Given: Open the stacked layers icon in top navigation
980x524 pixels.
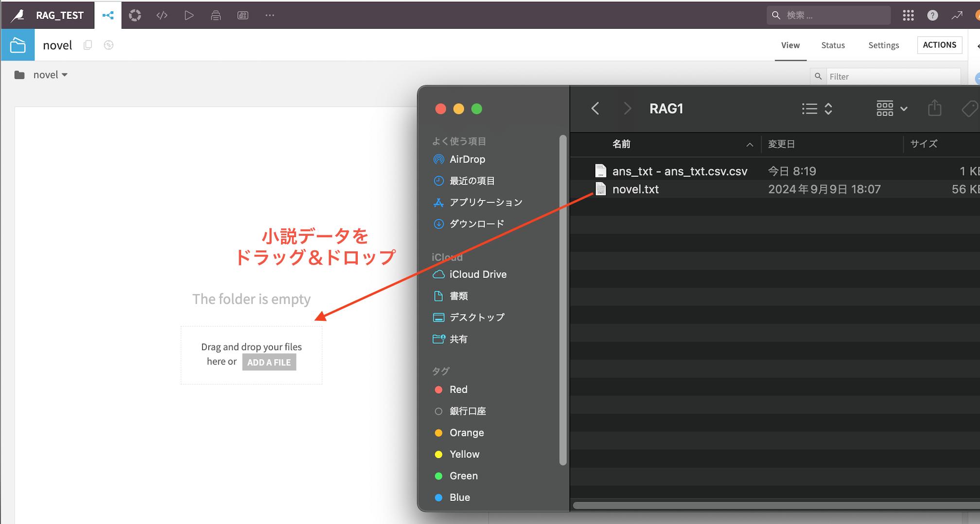Looking at the screenshot, I should click(216, 16).
